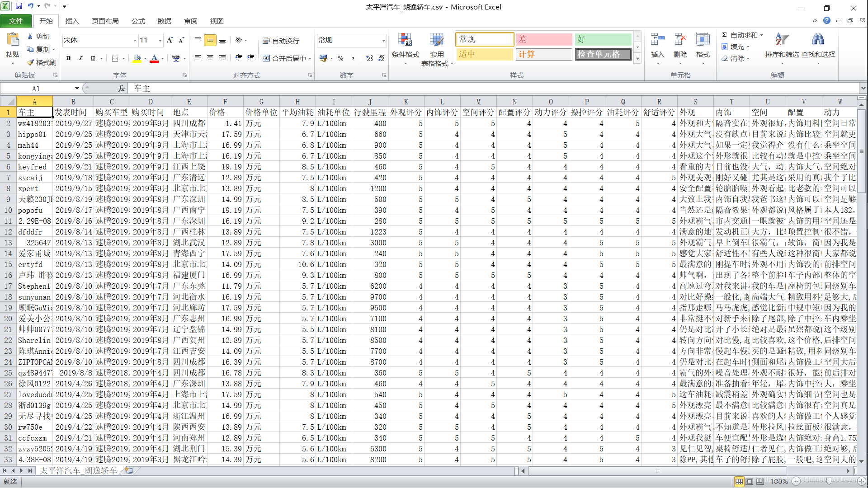This screenshot has width=868, height=488.
Task: Toggle middle vertical alignment
Action: pos(210,40)
